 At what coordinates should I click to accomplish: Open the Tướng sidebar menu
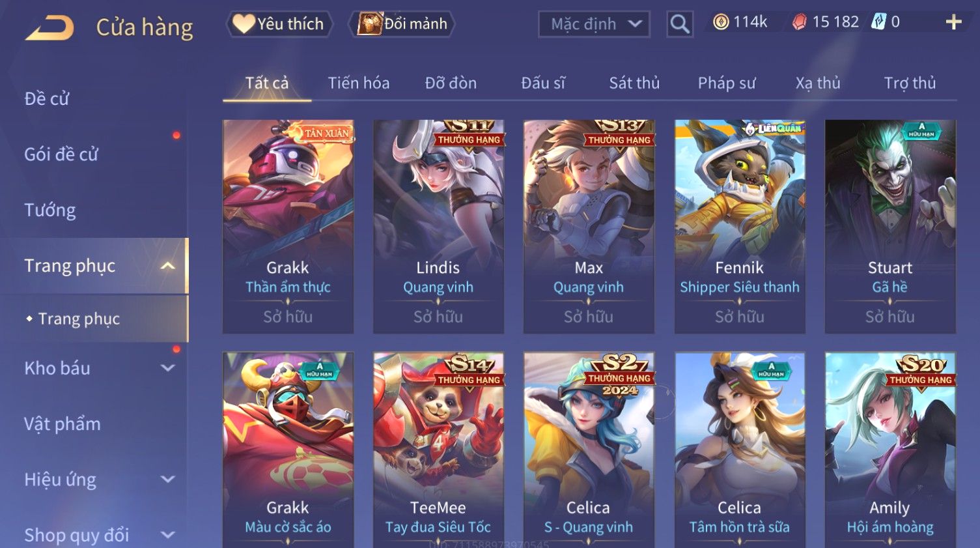tap(50, 210)
